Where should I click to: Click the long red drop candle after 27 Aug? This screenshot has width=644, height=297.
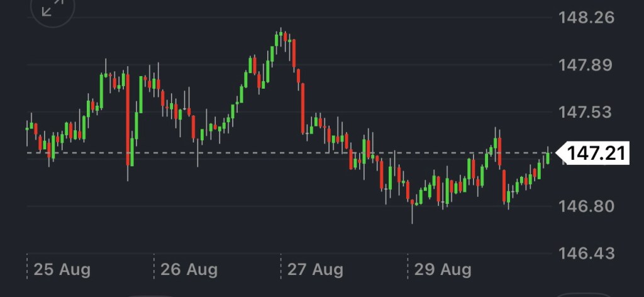(302, 107)
